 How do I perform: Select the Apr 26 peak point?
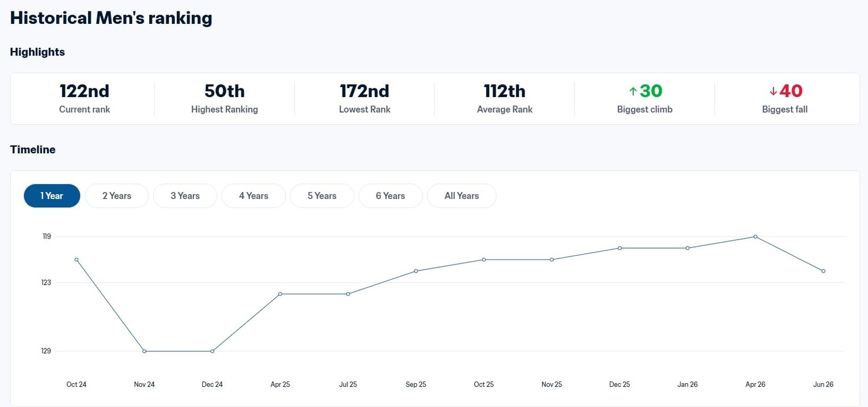point(755,237)
